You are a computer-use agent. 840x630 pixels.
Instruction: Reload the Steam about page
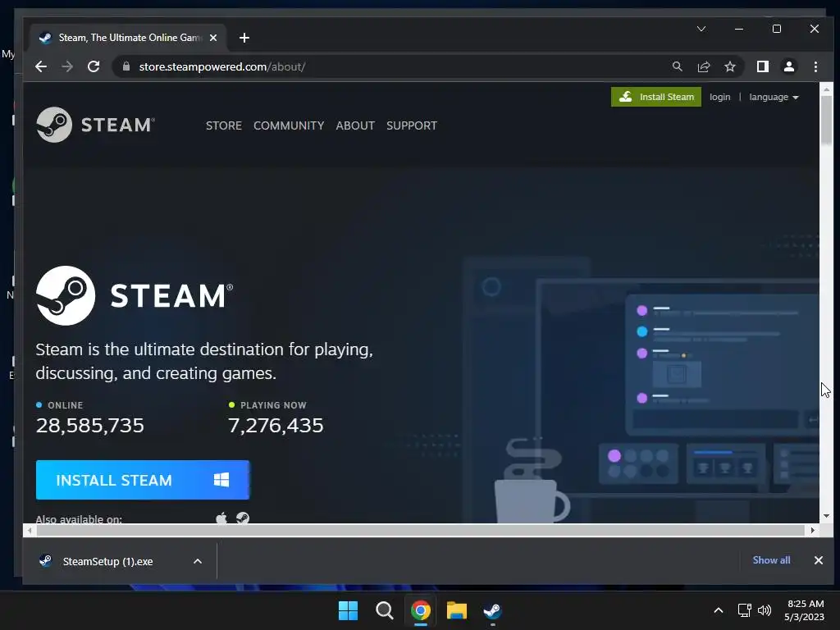point(94,66)
